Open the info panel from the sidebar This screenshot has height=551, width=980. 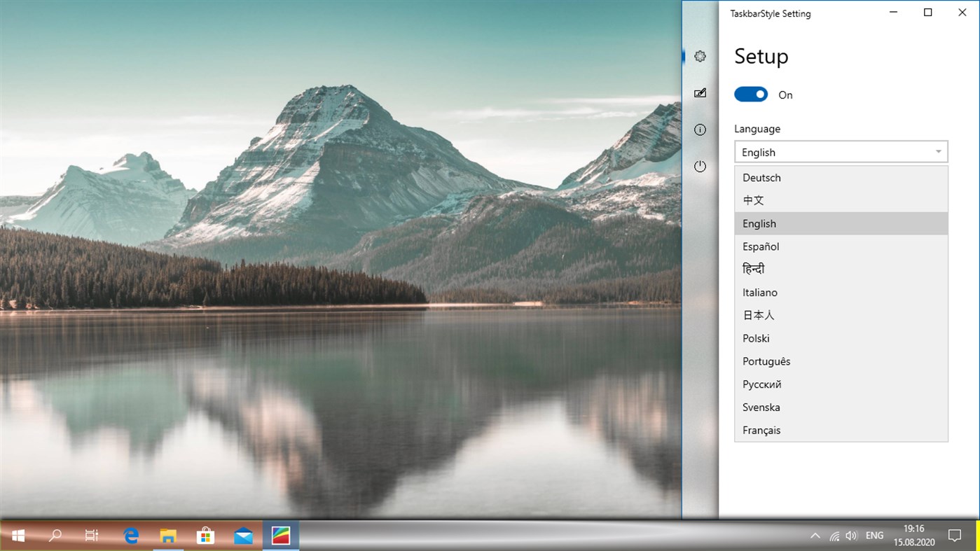699,130
